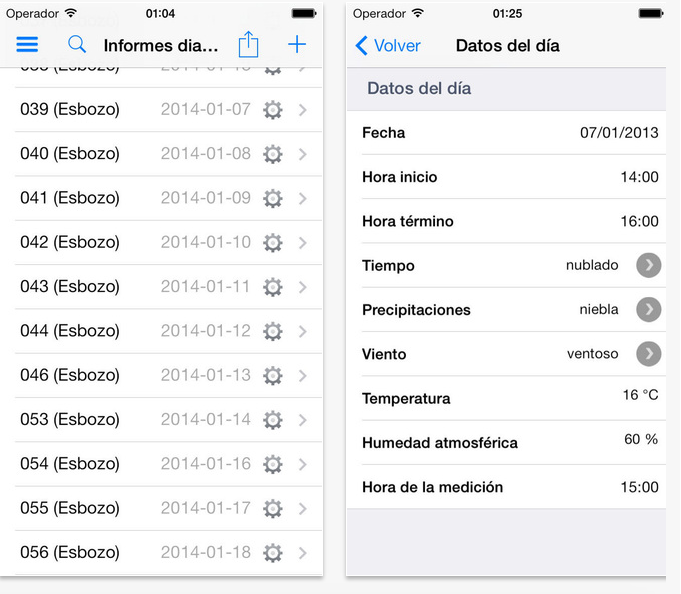Screen dimensions: 681x594
Task: Tap the share/export icon
Action: tap(248, 44)
